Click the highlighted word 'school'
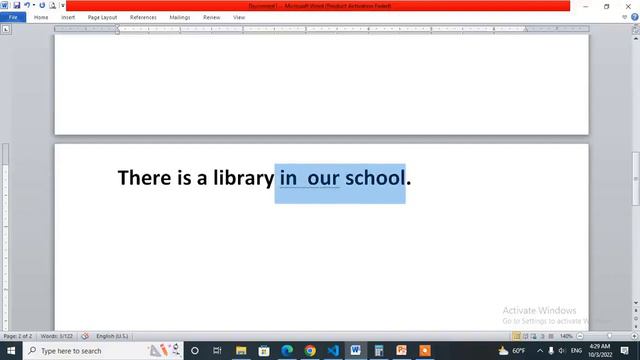The width and height of the screenshot is (640, 360). [x=375, y=178]
